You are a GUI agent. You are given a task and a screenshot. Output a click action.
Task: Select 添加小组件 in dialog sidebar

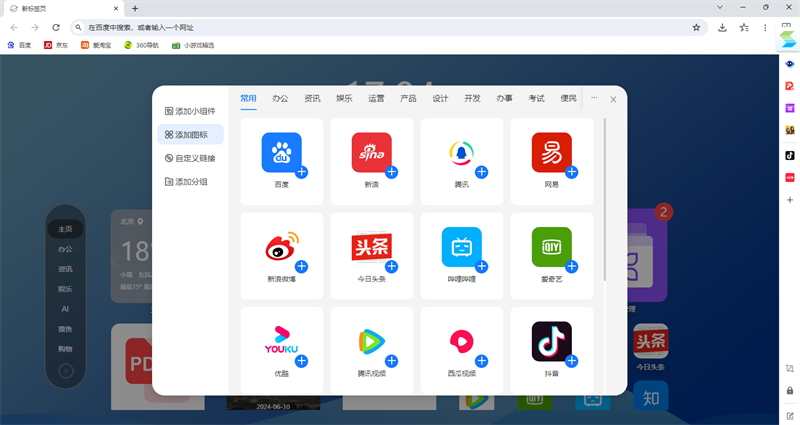coord(190,111)
